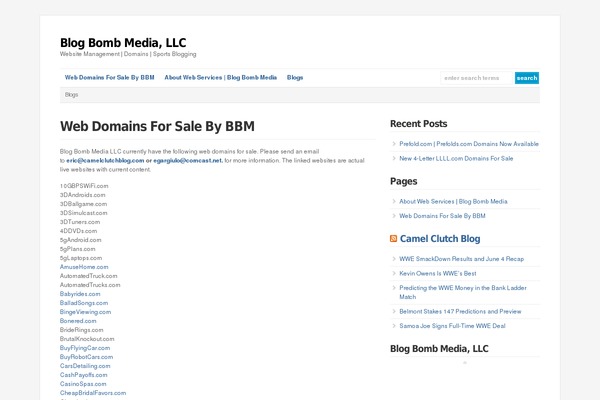
Task: Open Prefold.com Domains Now Available recent post
Action: [x=469, y=144]
